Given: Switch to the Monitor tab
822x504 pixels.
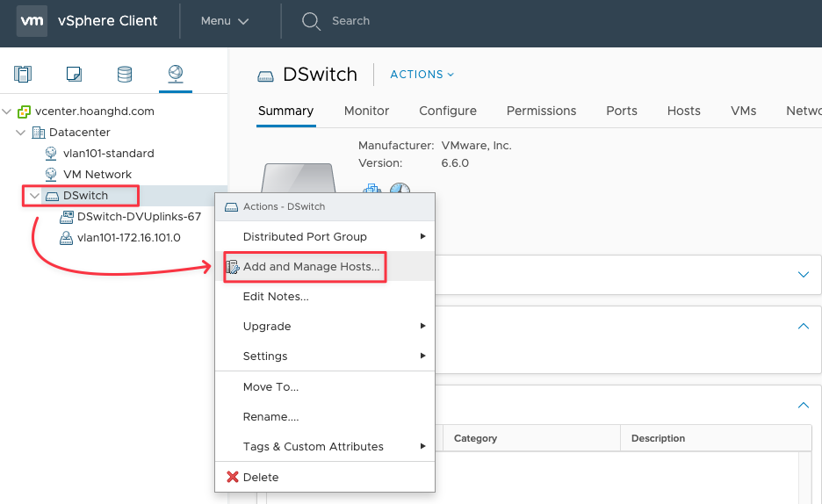Looking at the screenshot, I should 366,111.
